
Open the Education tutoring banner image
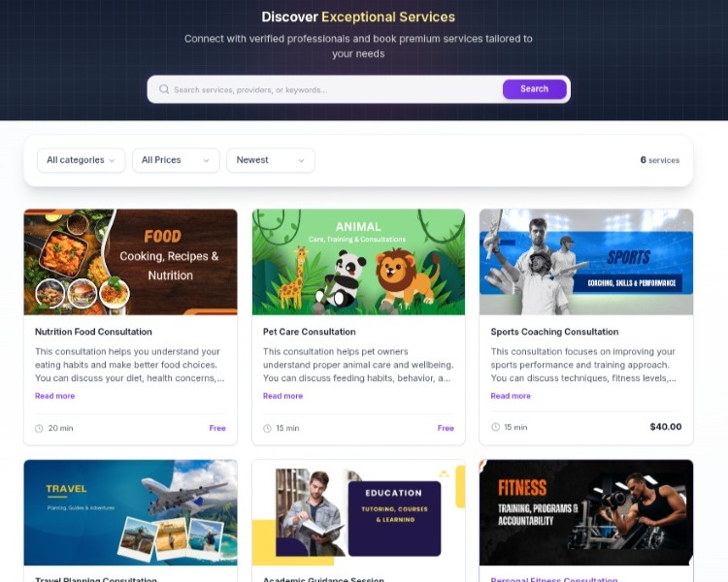[358, 512]
